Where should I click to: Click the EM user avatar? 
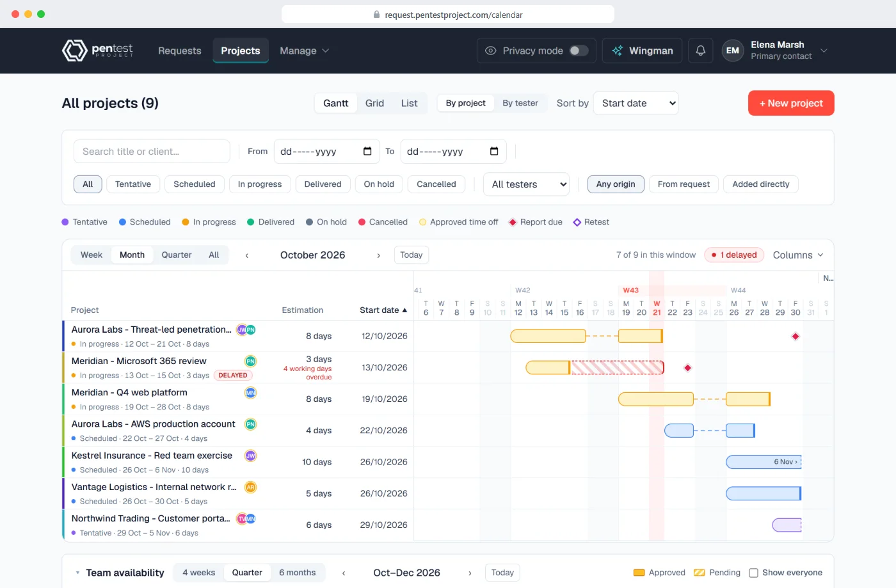point(733,51)
